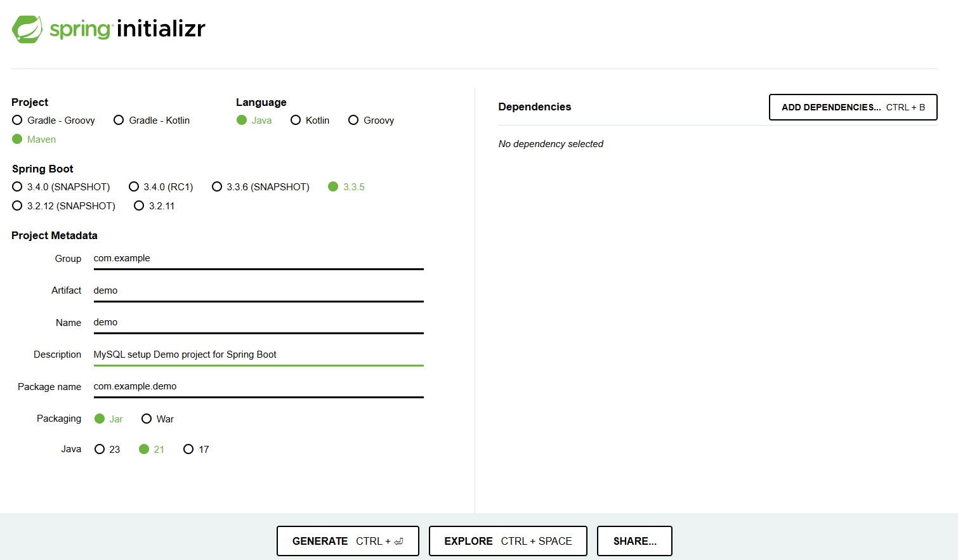
Task: Select Java version 21
Action: (152, 450)
